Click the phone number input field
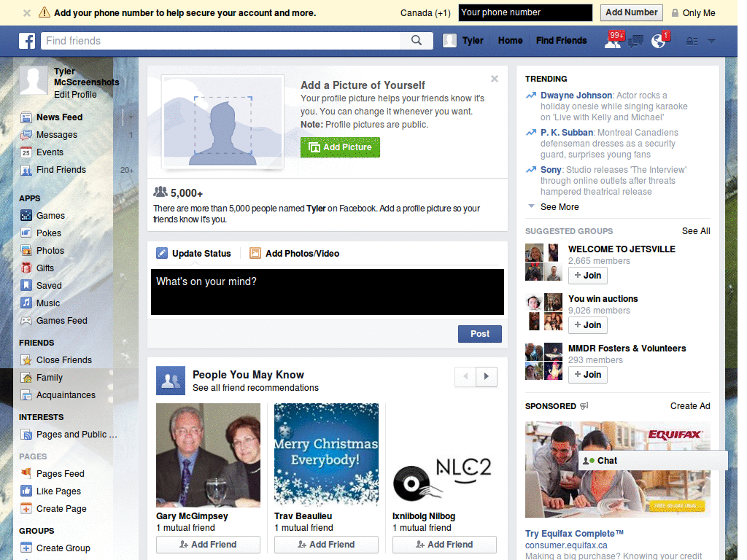The width and height of the screenshot is (747, 560). pyautogui.click(x=525, y=13)
